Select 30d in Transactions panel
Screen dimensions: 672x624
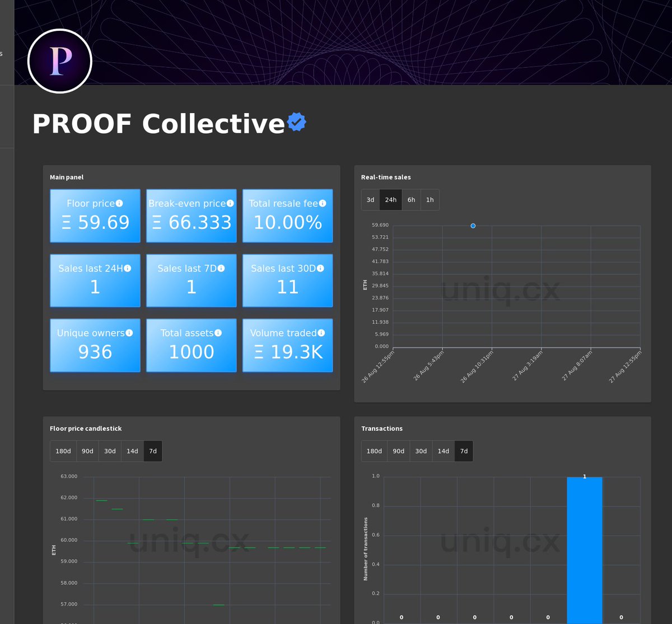coord(421,451)
